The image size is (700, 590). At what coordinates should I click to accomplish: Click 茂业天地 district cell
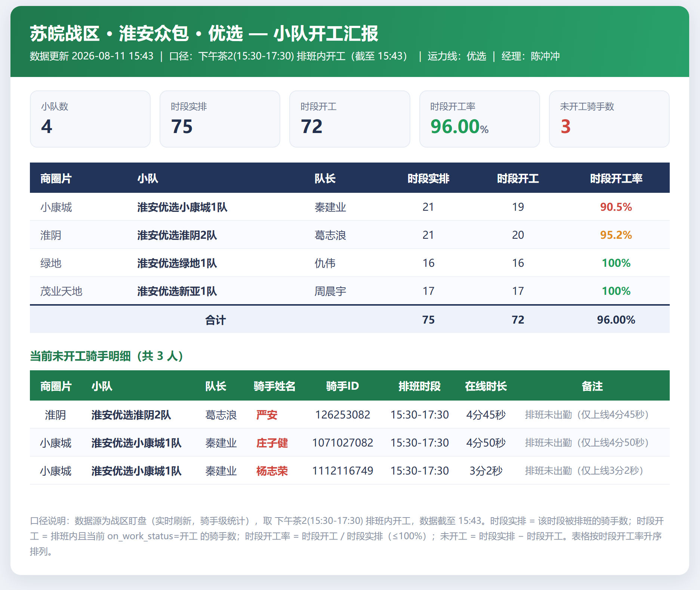tap(61, 291)
